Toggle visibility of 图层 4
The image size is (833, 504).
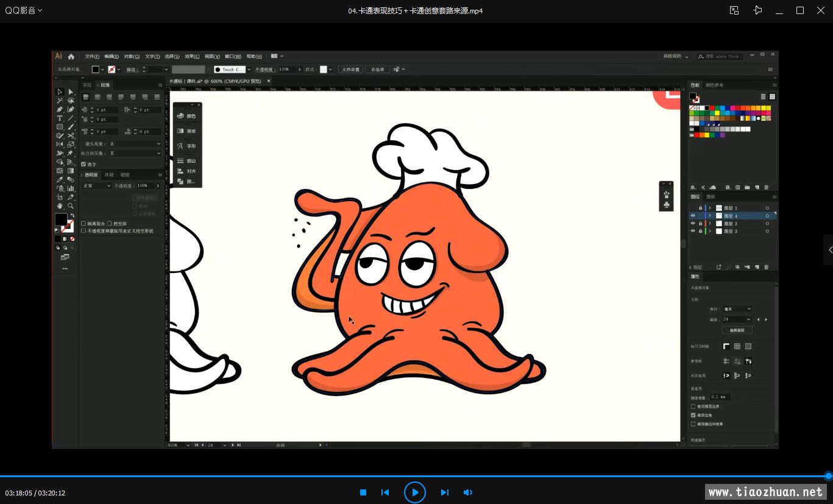pos(693,216)
